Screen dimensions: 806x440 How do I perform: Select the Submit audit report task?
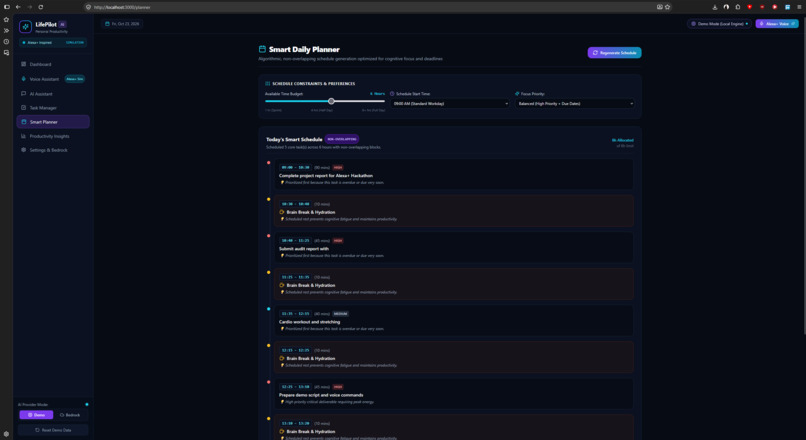pyautogui.click(x=454, y=248)
